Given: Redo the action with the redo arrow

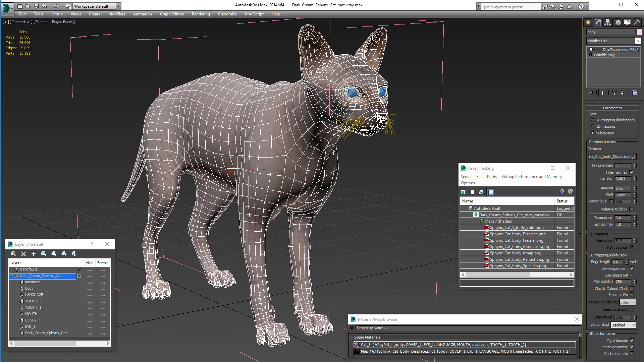Looking at the screenshot, I should click(x=56, y=6).
